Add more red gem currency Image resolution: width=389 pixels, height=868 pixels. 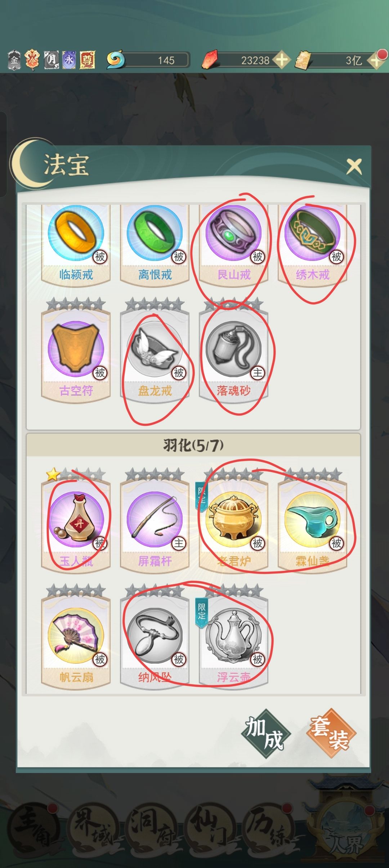click(x=282, y=60)
